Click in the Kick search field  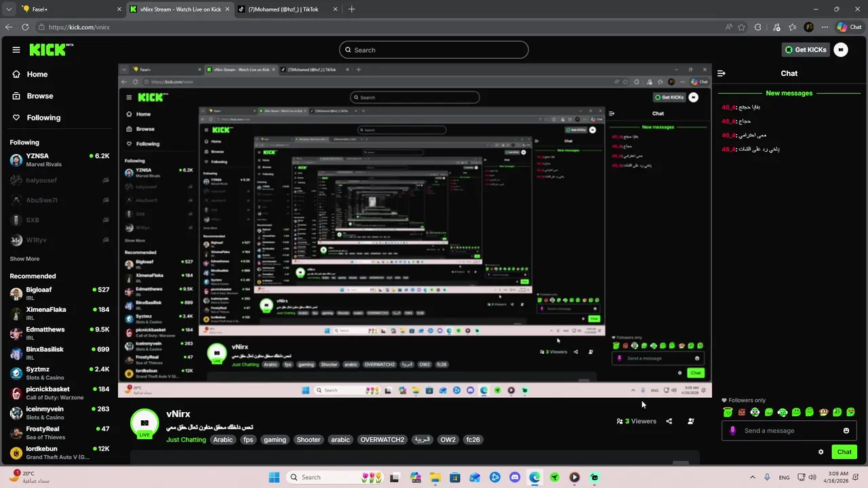[434, 49]
